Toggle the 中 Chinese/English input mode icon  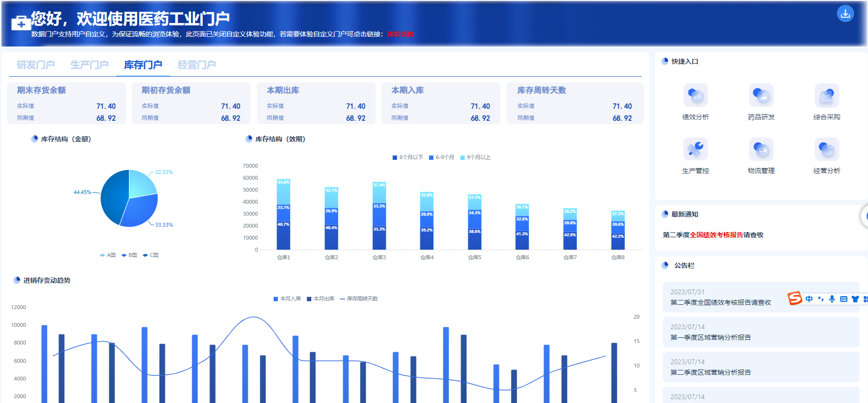[x=809, y=299]
